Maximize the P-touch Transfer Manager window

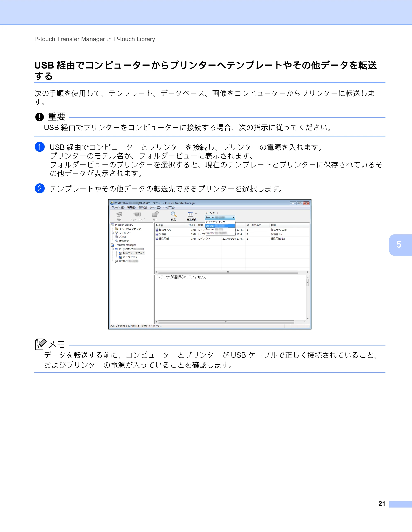(x=300, y=203)
